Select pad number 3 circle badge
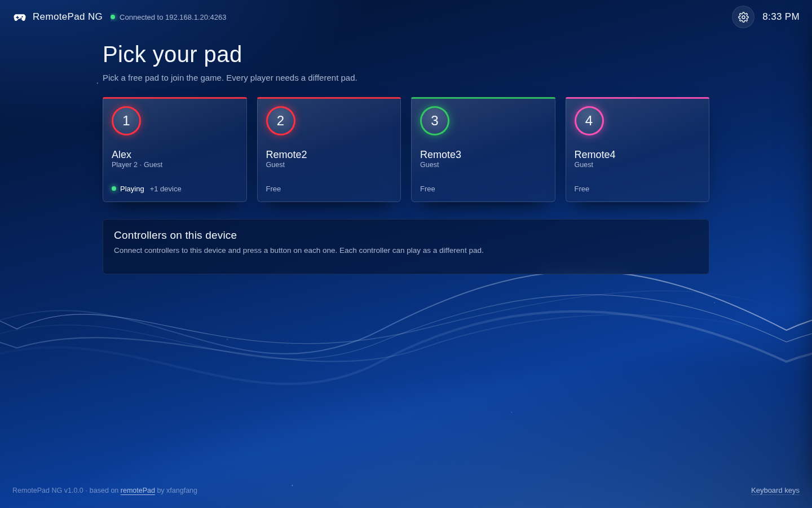Image resolution: width=812 pixels, height=508 pixels. (435, 121)
